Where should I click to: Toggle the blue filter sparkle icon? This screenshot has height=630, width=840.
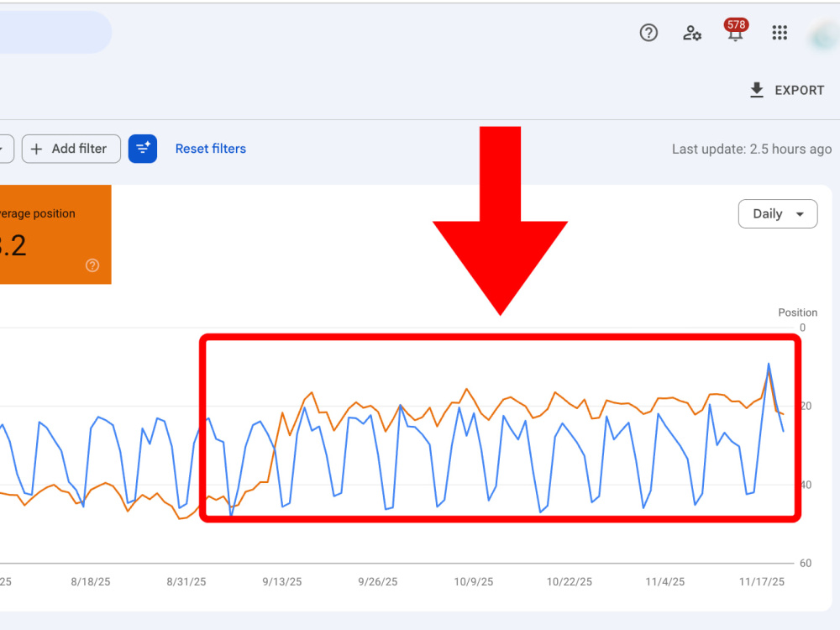point(143,149)
